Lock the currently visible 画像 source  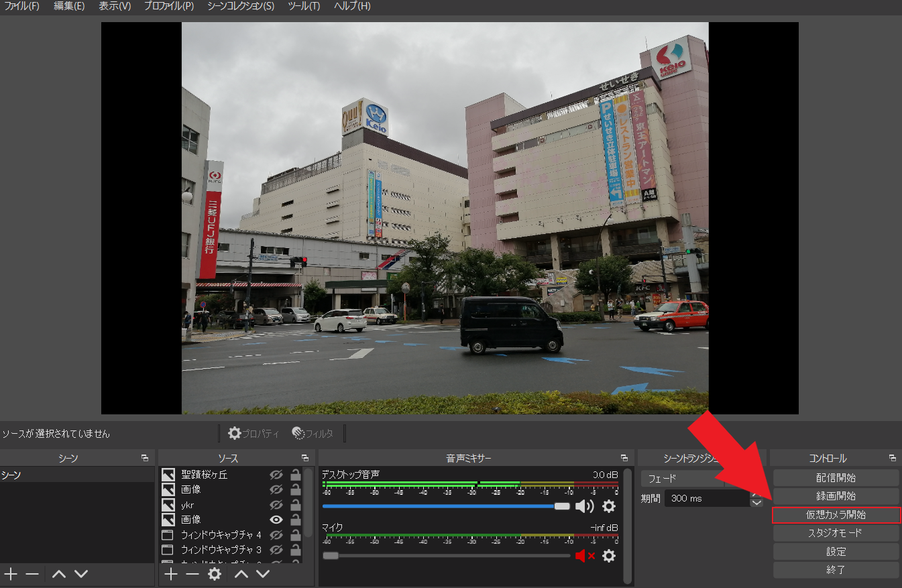click(x=295, y=520)
